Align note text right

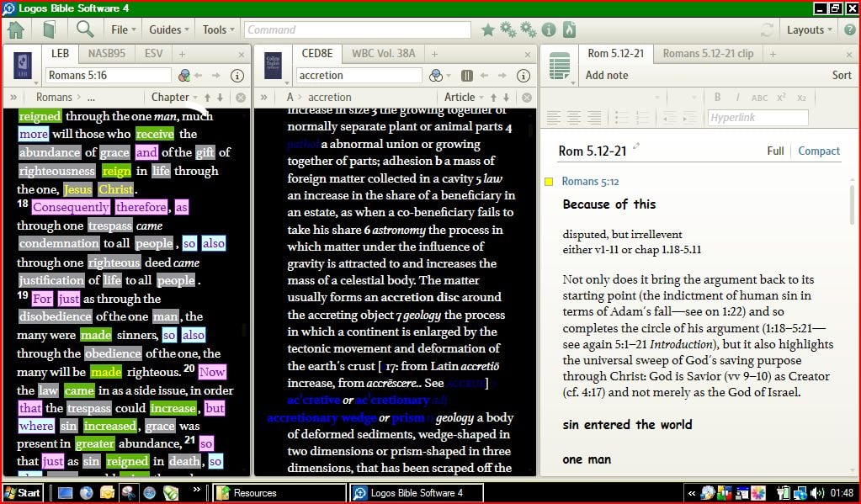pyautogui.click(x=594, y=117)
